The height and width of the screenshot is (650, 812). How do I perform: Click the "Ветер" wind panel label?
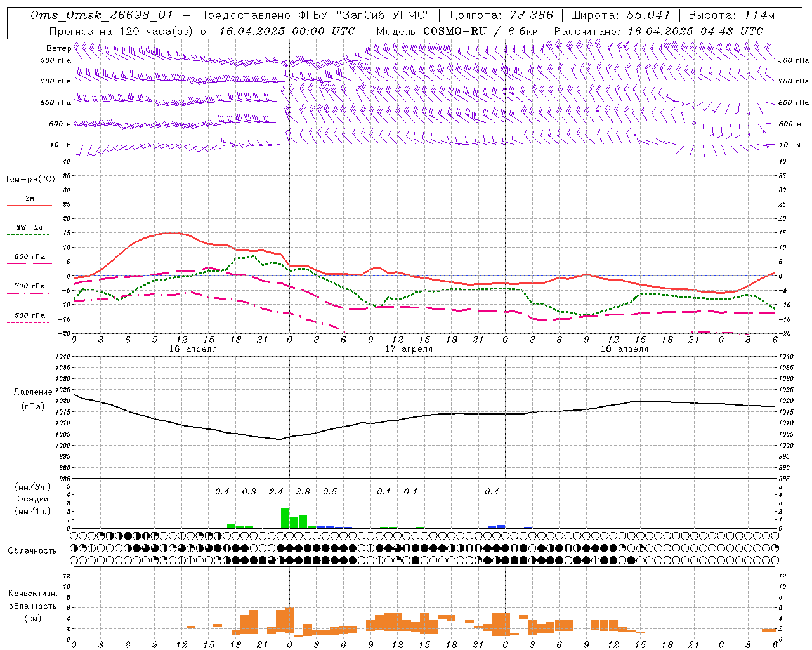[58, 48]
